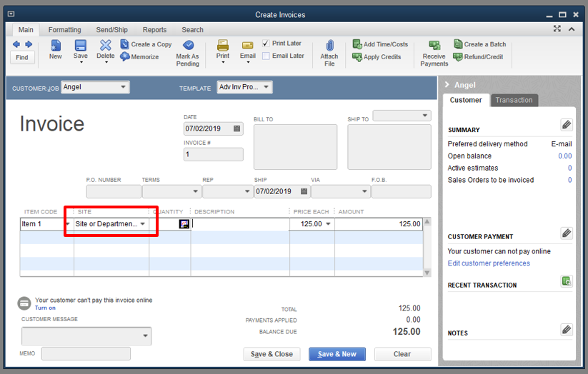The width and height of the screenshot is (588, 374).
Task: Open the Template dropdown
Action: click(266, 87)
